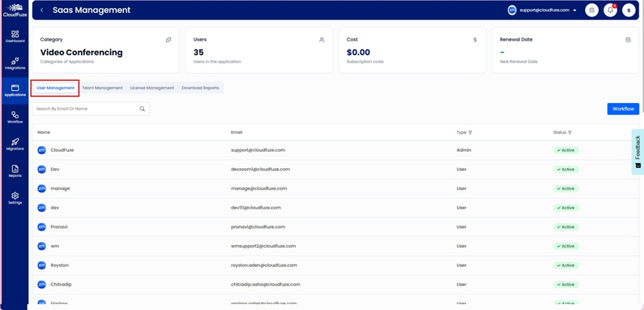Screen dimensions: 644x310
Task: Open Integrations from the sidebar
Action: click(14, 63)
